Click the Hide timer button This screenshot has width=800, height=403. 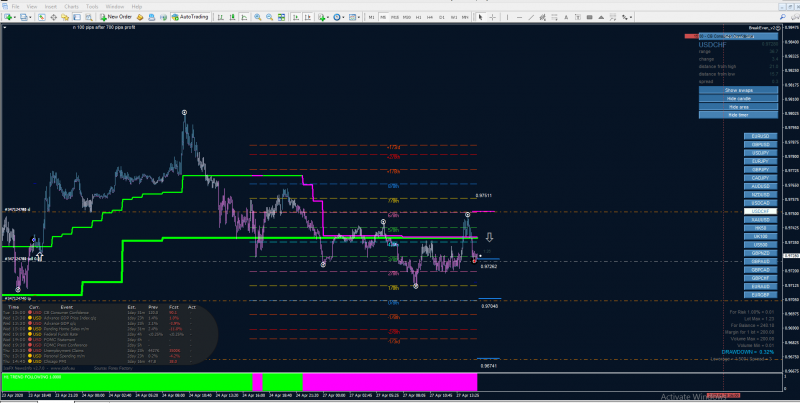(x=738, y=115)
